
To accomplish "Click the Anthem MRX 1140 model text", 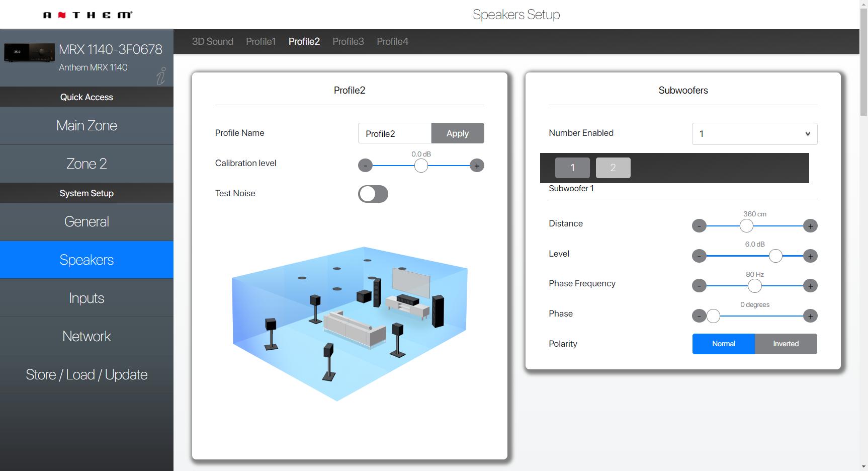I will point(93,67).
